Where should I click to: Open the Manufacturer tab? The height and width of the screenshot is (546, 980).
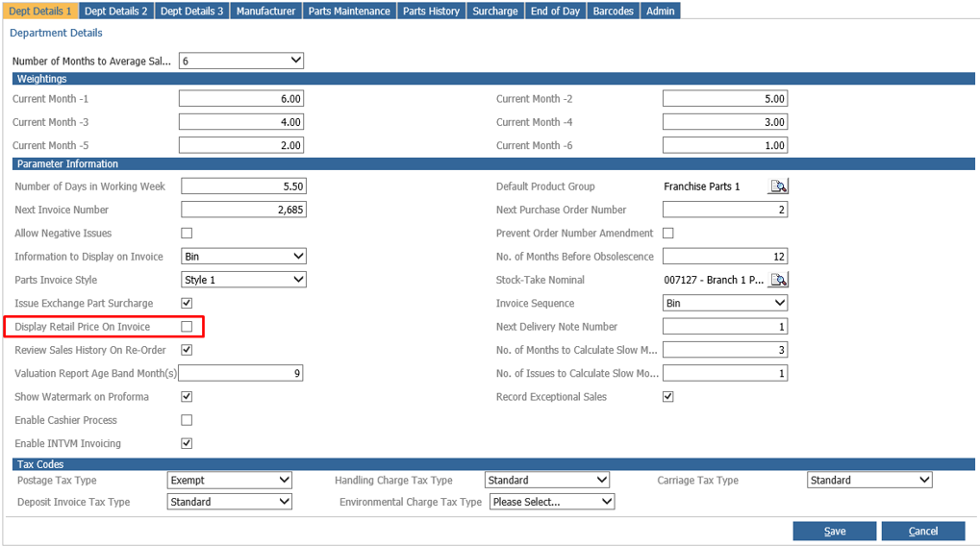click(x=265, y=11)
